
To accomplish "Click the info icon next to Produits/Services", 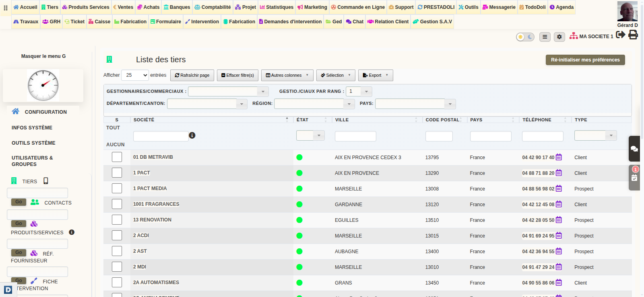I will (72, 232).
